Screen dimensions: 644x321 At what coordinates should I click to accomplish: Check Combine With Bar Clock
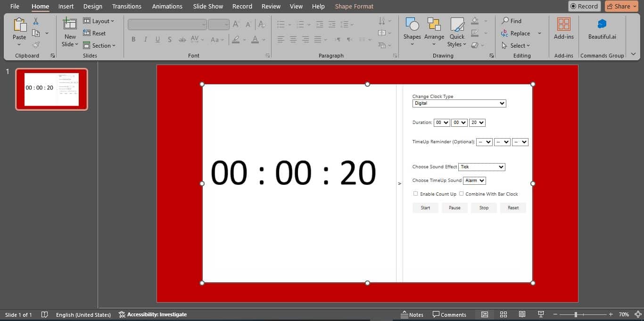tap(462, 194)
